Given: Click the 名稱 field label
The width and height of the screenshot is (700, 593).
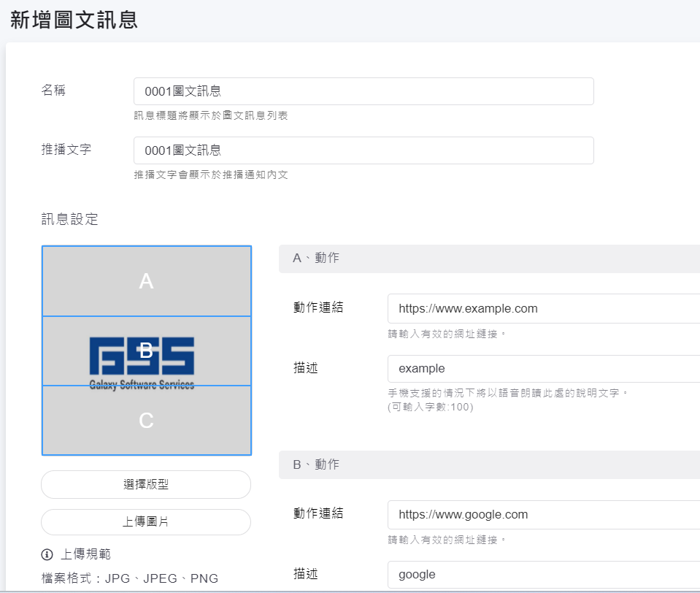Looking at the screenshot, I should (53, 90).
